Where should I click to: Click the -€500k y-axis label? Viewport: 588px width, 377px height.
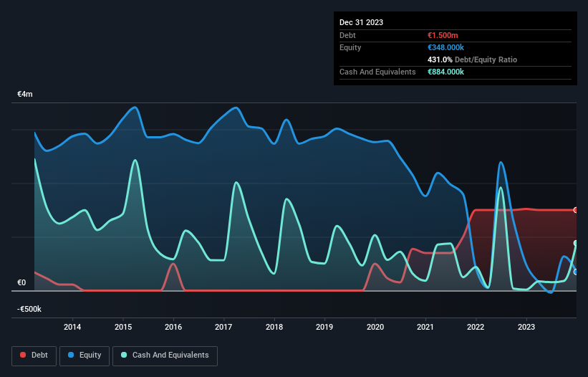click(29, 309)
